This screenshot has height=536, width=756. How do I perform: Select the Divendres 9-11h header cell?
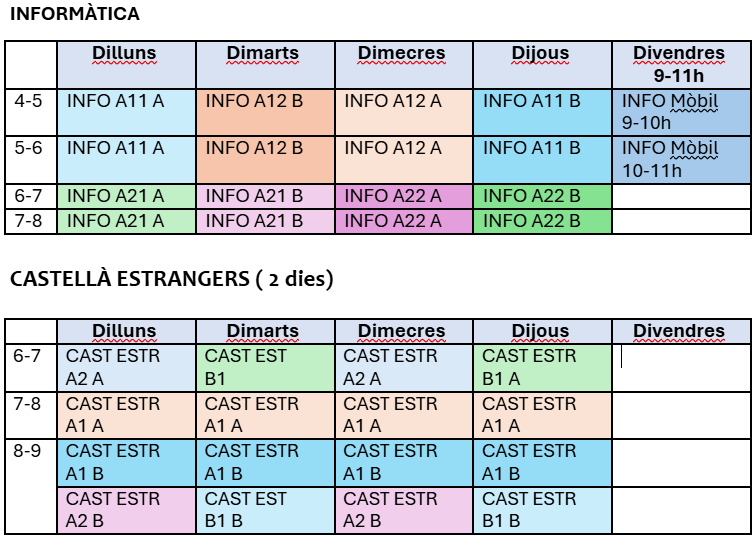679,64
